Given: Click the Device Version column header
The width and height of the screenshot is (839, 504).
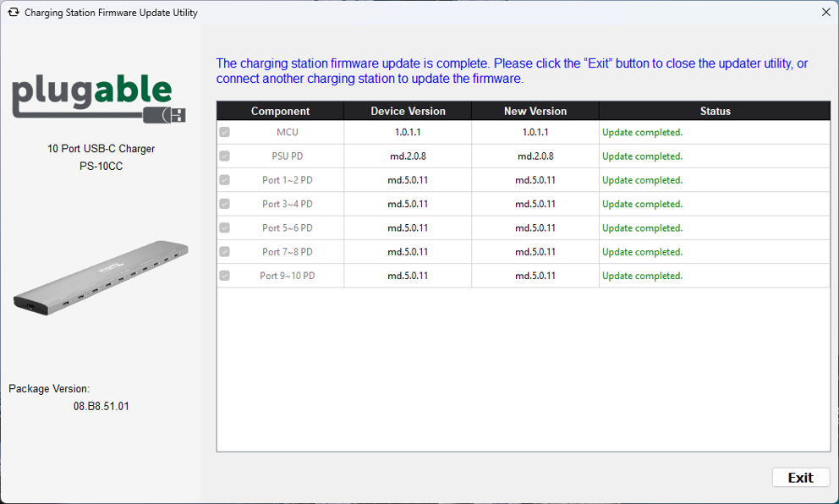Looking at the screenshot, I should (x=408, y=112).
